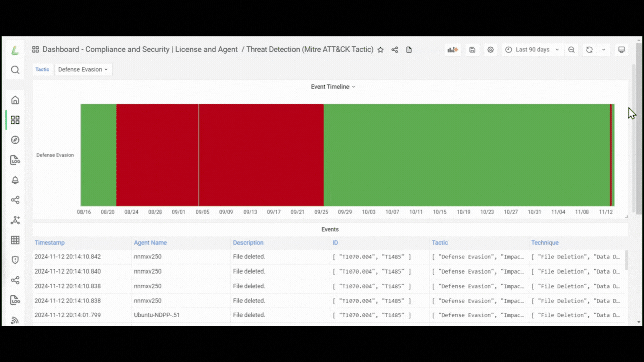
Task: Refresh the dashboard
Action: (589, 50)
